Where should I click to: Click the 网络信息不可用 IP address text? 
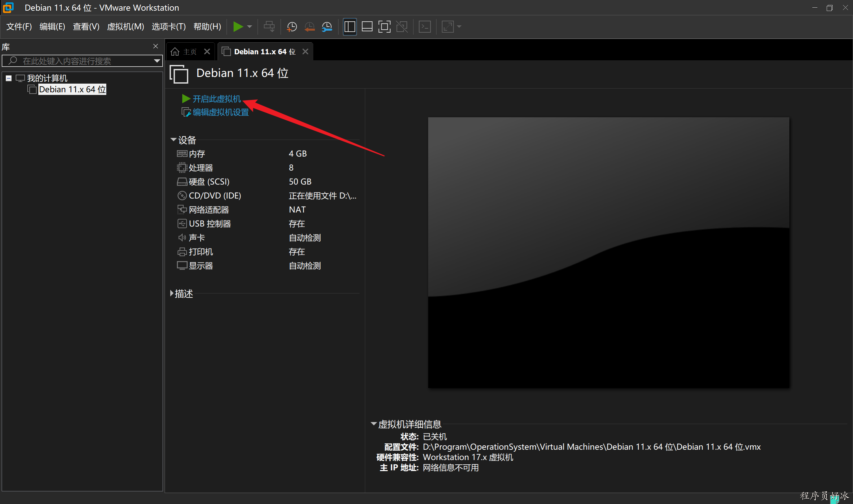451,468
